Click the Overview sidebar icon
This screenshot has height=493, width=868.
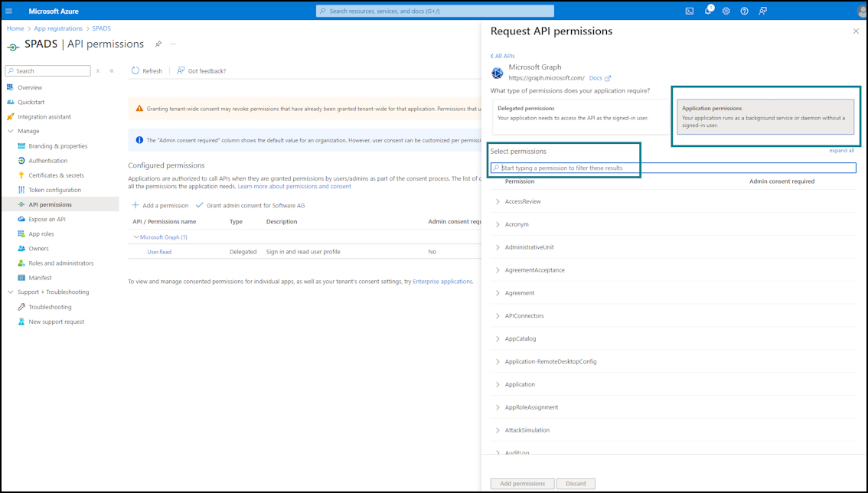(x=10, y=87)
